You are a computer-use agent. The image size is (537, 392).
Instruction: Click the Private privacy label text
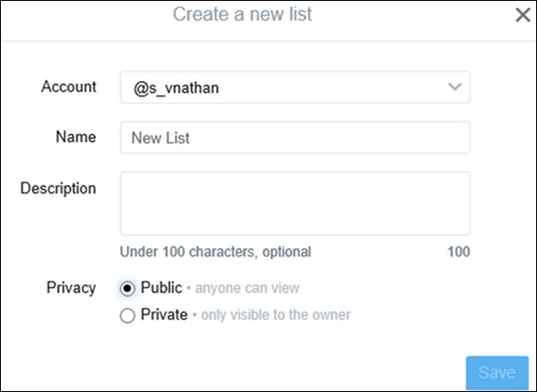[164, 315]
